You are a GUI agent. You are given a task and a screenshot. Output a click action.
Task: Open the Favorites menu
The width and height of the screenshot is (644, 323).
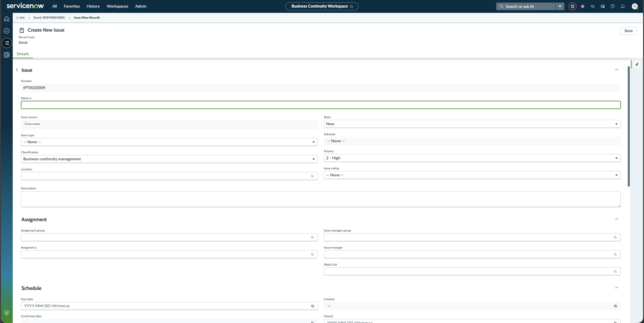tap(72, 7)
